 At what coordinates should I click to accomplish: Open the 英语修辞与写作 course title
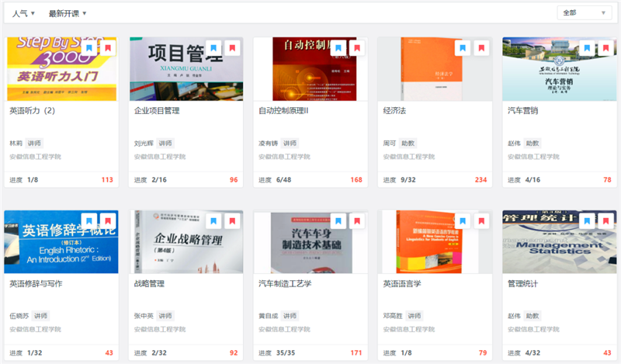pyautogui.click(x=36, y=283)
